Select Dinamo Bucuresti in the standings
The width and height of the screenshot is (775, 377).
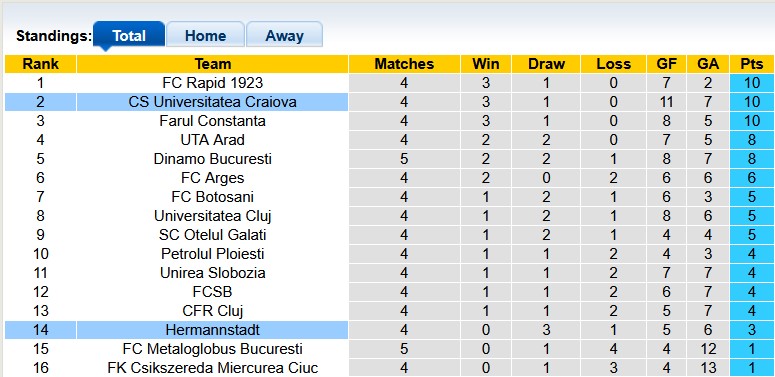(213, 159)
